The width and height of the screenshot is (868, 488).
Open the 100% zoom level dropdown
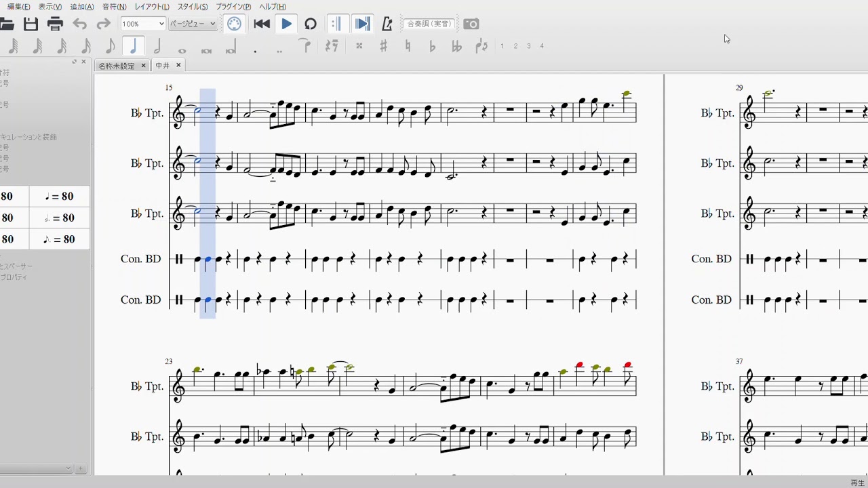pos(143,24)
